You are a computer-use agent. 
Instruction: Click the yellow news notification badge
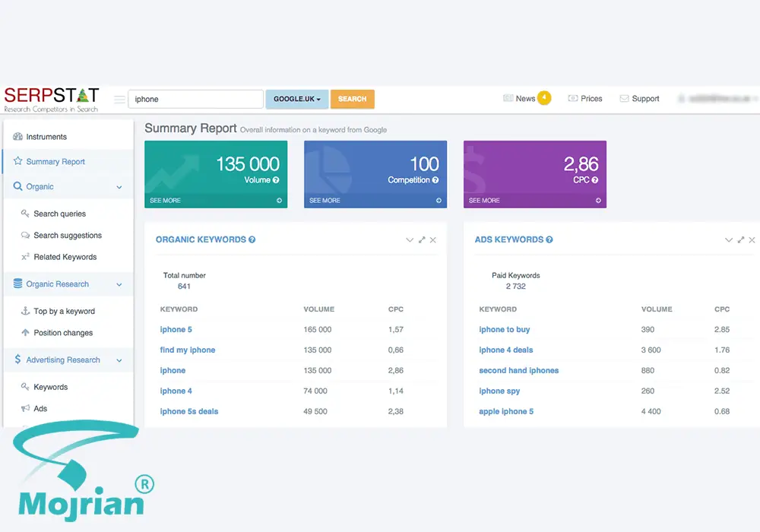pyautogui.click(x=544, y=97)
